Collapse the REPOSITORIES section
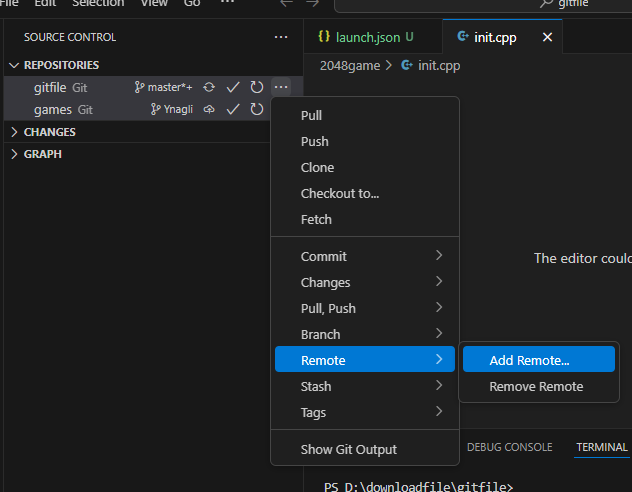632x492 pixels. pyautogui.click(x=14, y=65)
